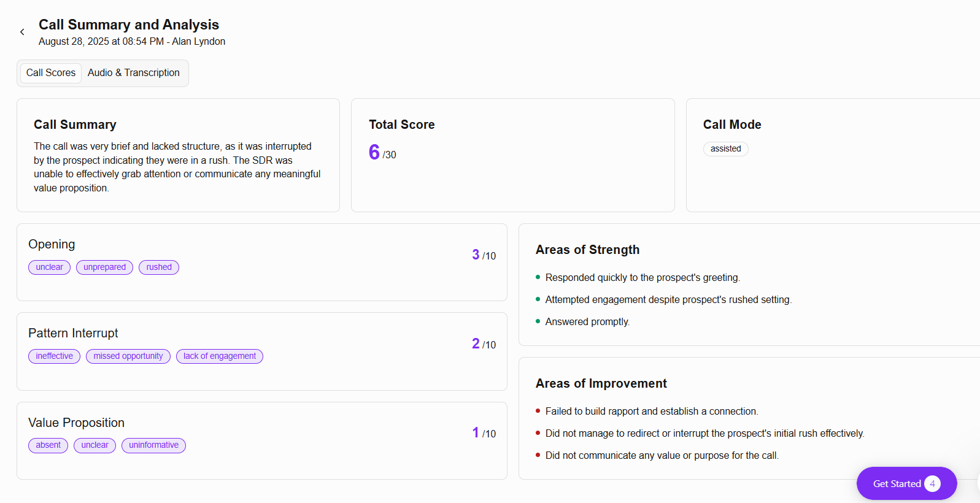
Task: Click the Pattern Interrupt score 2/10
Action: tap(484, 344)
